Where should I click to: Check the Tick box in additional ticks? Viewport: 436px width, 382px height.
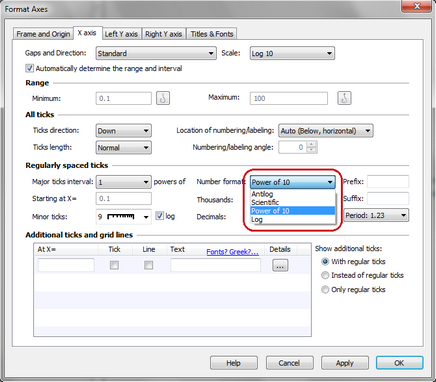point(114,265)
